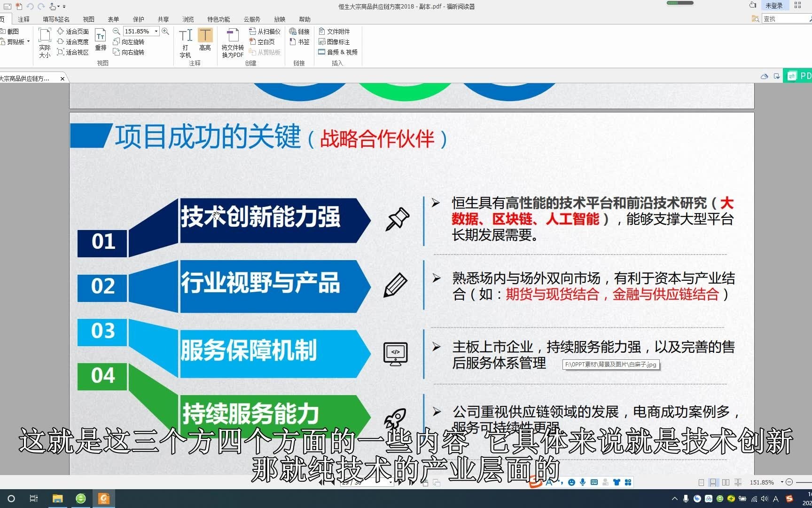
Task: Set the view to 实际大小
Action: point(45,43)
